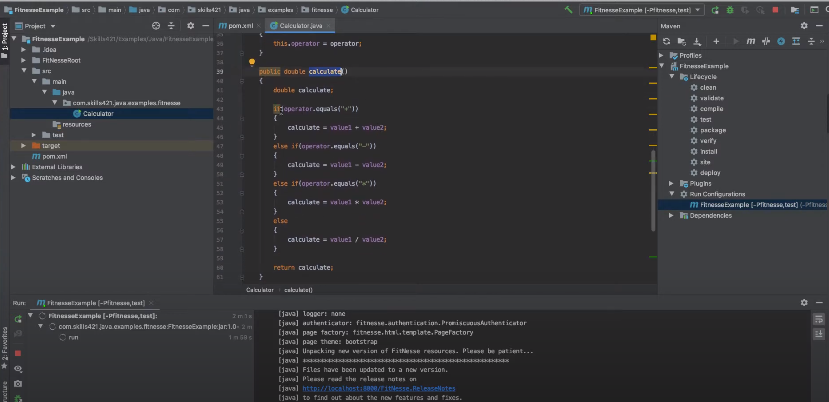Expand Maven Plugins node
Viewport: 829px width, 402px height.
click(671, 184)
